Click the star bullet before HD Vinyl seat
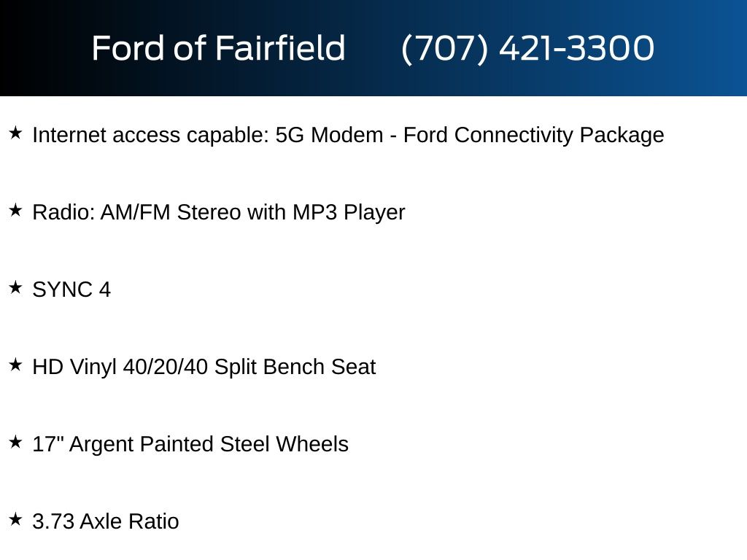The image size is (747, 560). [15, 365]
